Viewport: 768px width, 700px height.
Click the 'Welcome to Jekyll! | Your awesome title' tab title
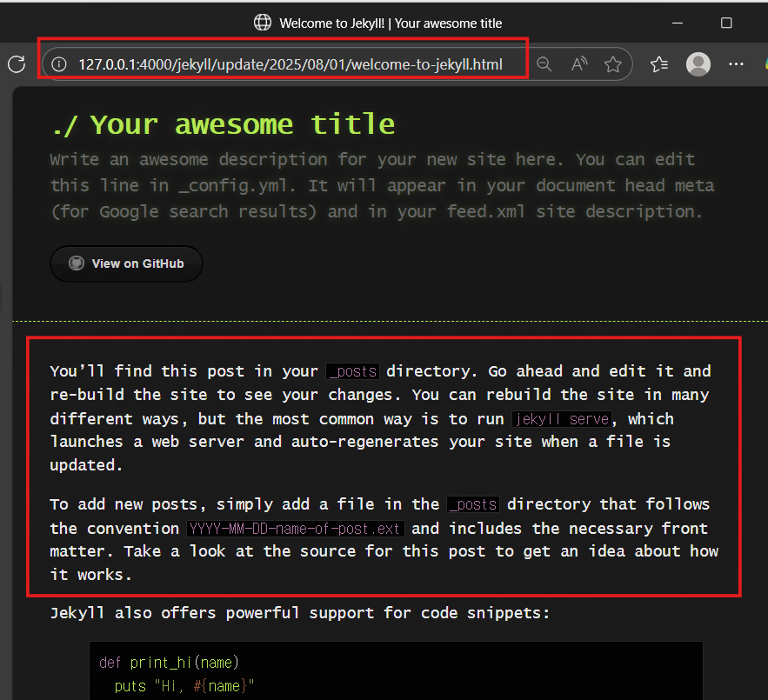(391, 23)
